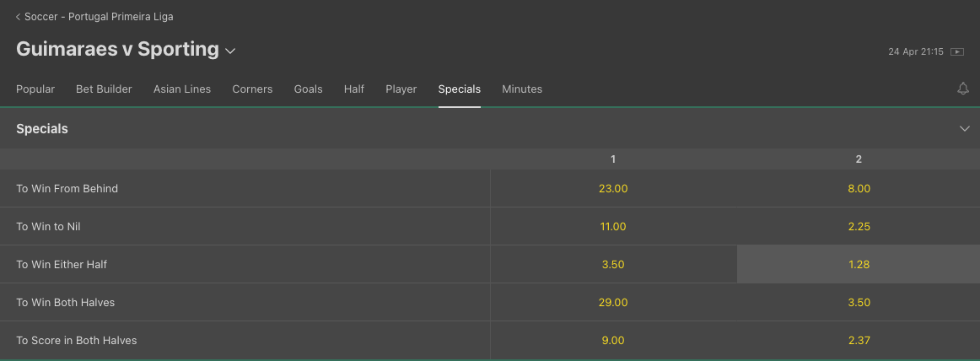Select Sporting To Score in Both Halves 2.37
Viewport: 980px width, 361px height.
pos(859,341)
